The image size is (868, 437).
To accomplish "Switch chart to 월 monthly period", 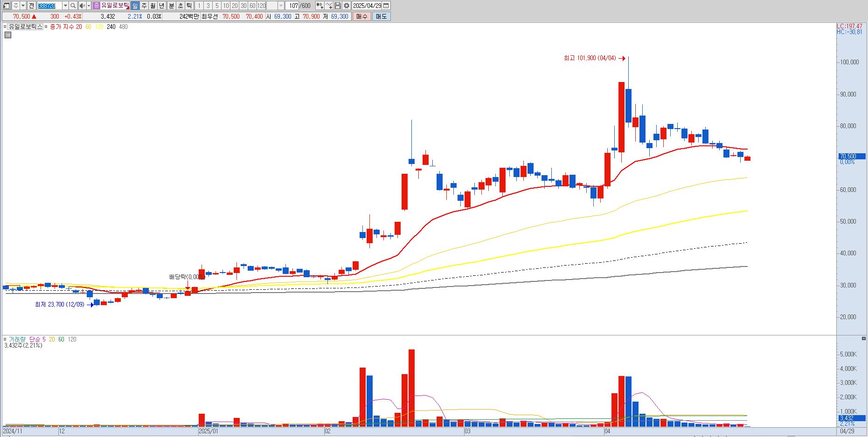I will tap(153, 6).
